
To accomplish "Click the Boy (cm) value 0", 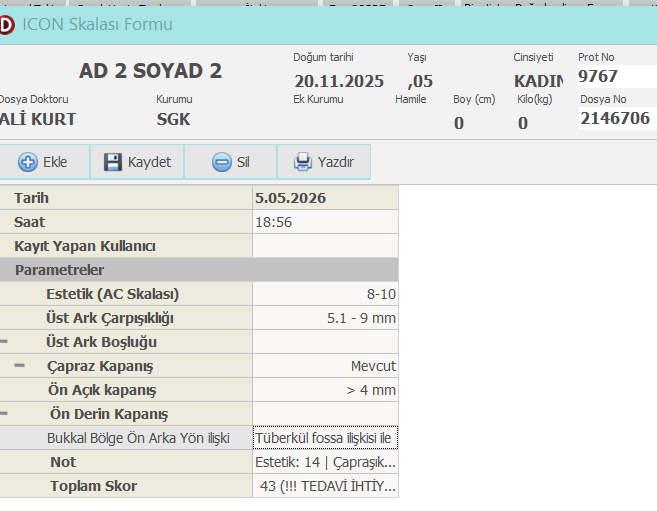I will [x=459, y=123].
